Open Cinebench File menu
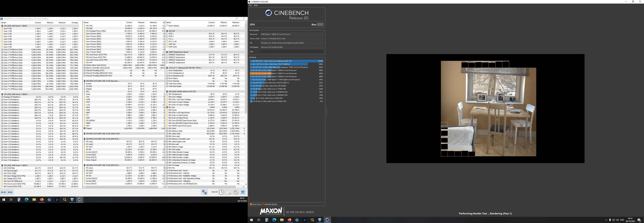Image resolution: width=644 pixels, height=223 pixels. pos(250,5)
